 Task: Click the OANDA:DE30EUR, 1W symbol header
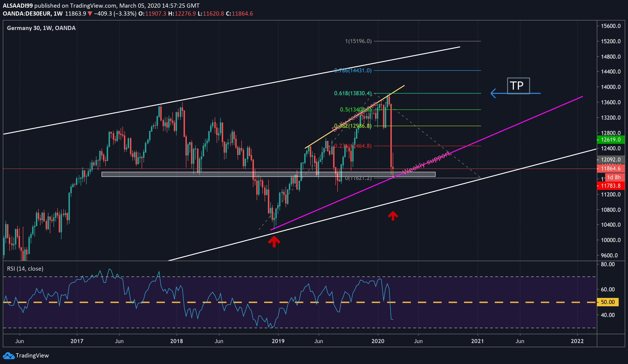tap(33, 14)
